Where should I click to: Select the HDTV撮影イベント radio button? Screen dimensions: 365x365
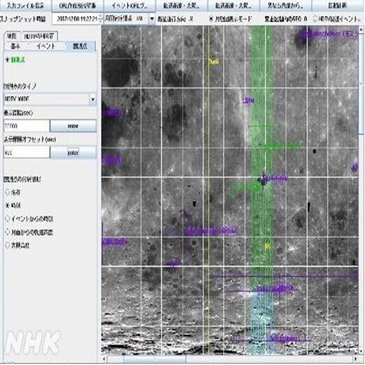315,19
